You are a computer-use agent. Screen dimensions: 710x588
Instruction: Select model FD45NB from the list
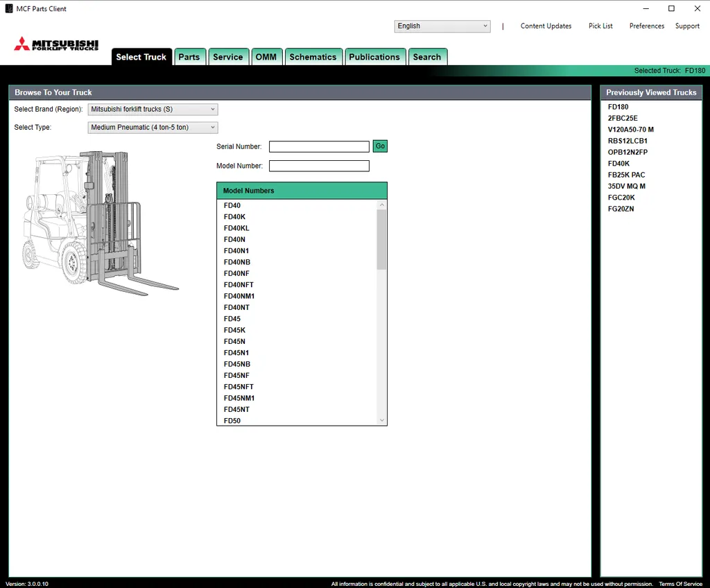pyautogui.click(x=237, y=364)
